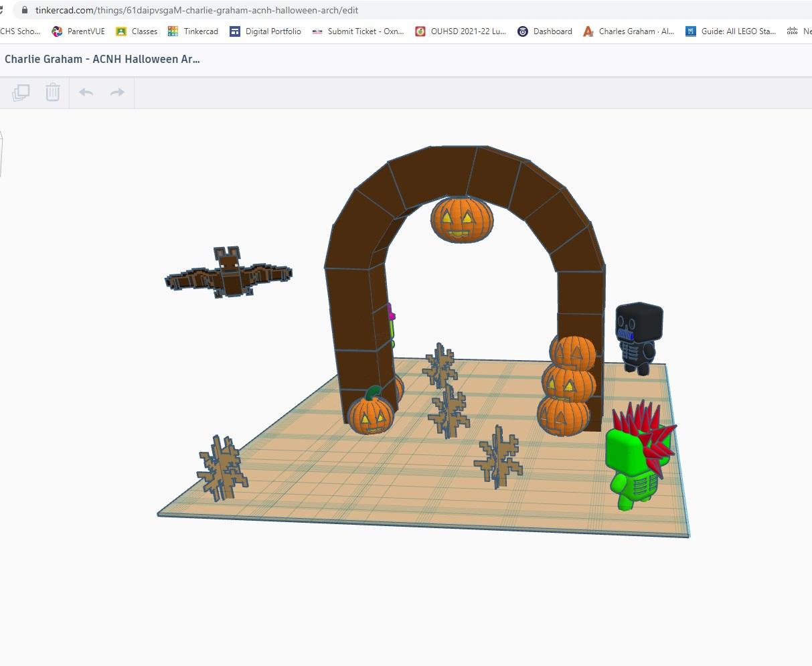The height and width of the screenshot is (666, 812).
Task: Click the Duplicate icon in the Tinkercad toolbar
Action: click(21, 92)
